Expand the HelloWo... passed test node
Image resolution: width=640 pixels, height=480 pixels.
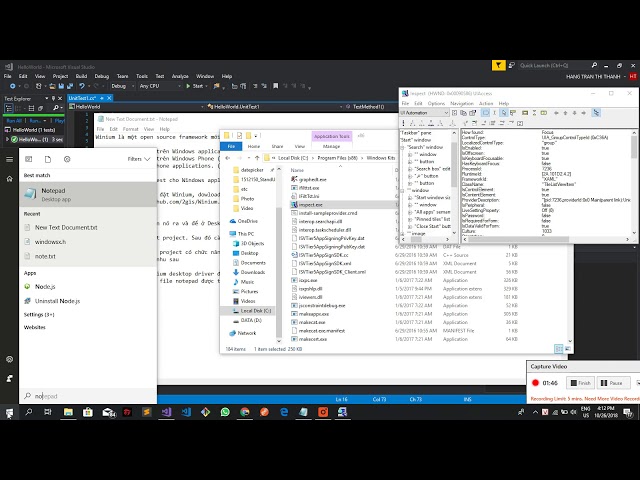(x=7, y=139)
